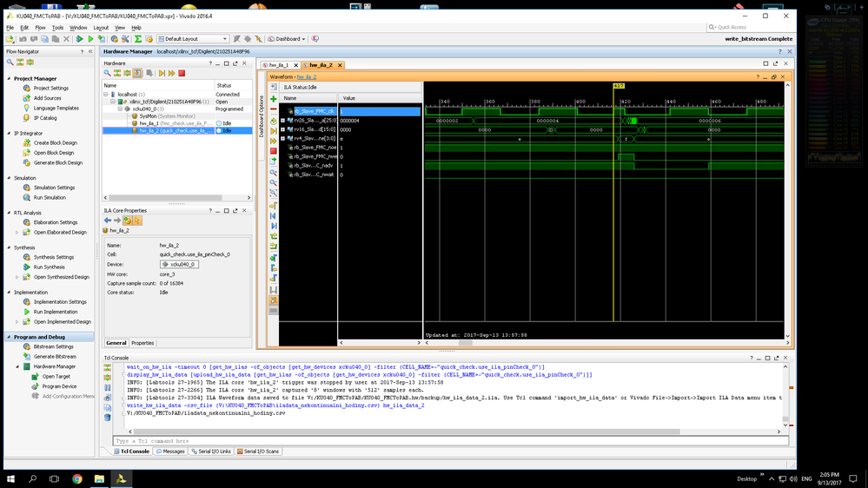868x488 pixels.
Task: Open the Default Layout dropdown
Action: click(193, 39)
